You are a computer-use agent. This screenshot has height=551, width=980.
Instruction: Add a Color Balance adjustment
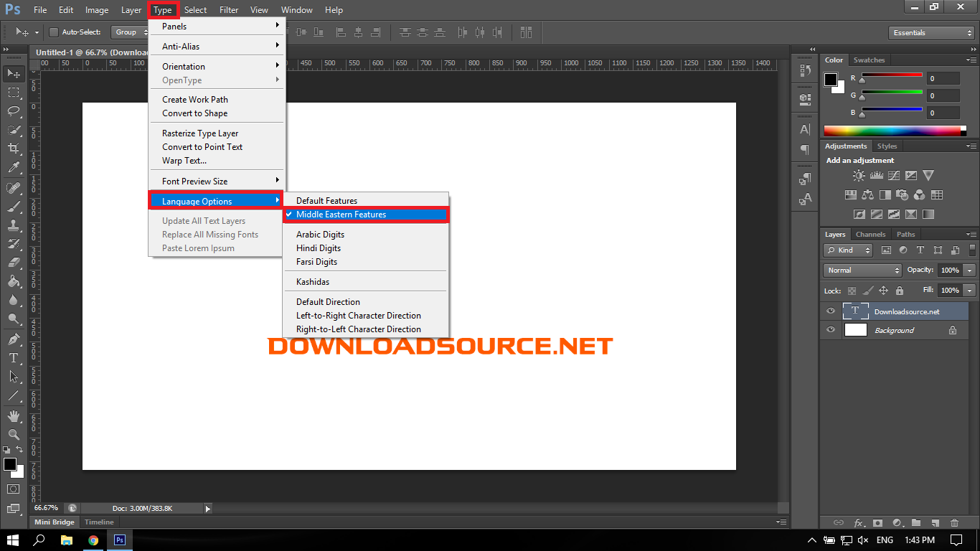coord(868,194)
